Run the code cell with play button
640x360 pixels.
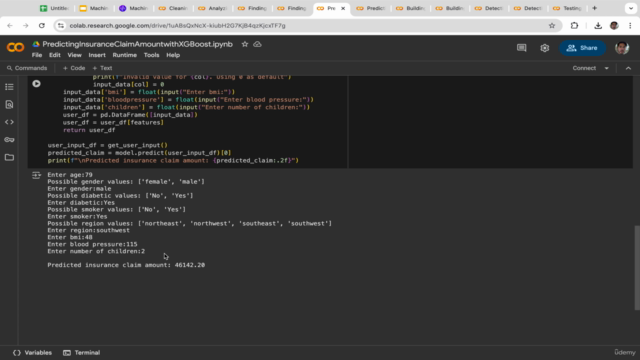(x=36, y=84)
